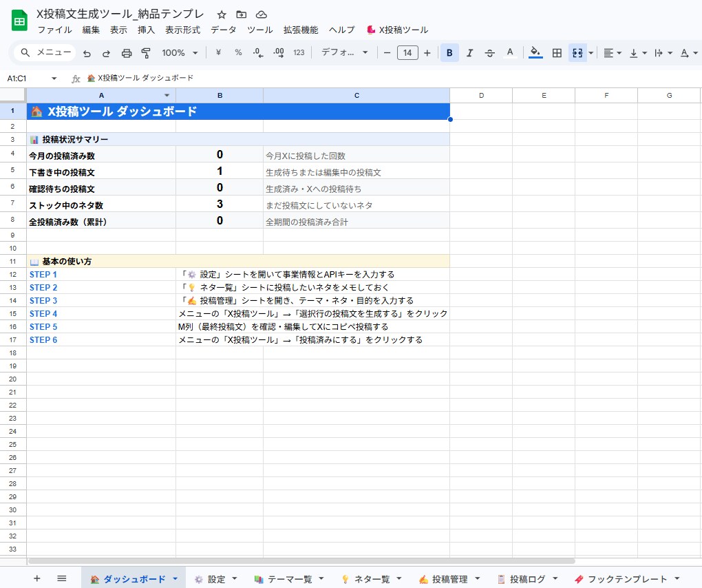Rename the document title

tap(120, 14)
